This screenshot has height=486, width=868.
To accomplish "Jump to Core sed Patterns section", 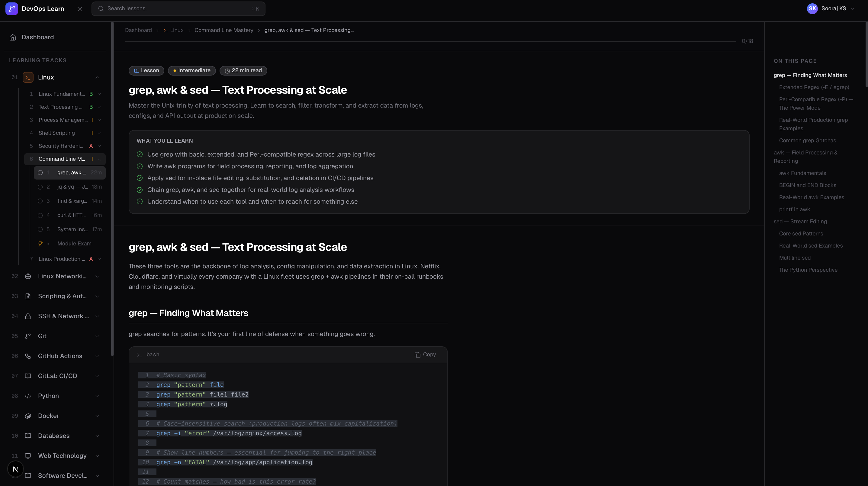I will [x=801, y=234].
